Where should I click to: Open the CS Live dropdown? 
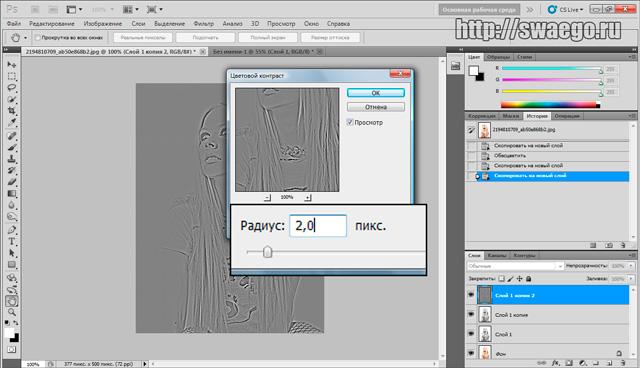click(x=566, y=9)
